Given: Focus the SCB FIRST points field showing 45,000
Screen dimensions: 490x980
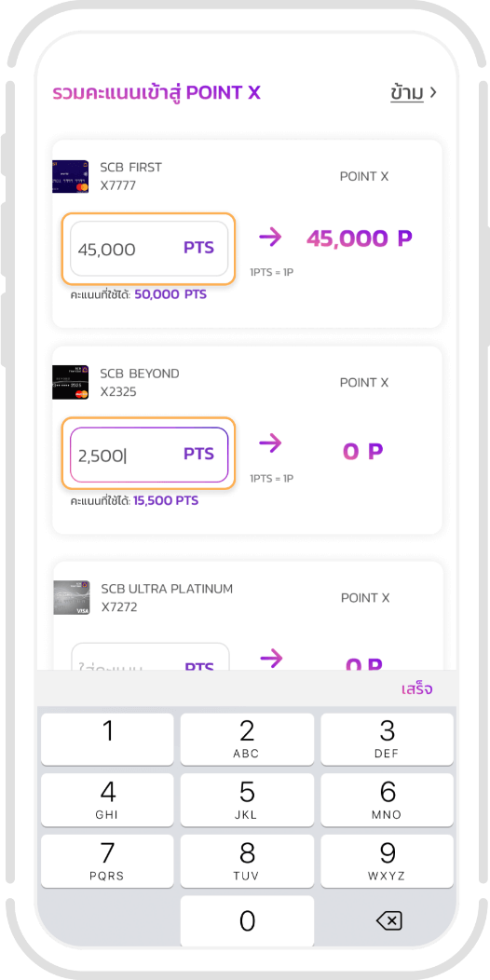Looking at the screenshot, I should pyautogui.click(x=149, y=248).
